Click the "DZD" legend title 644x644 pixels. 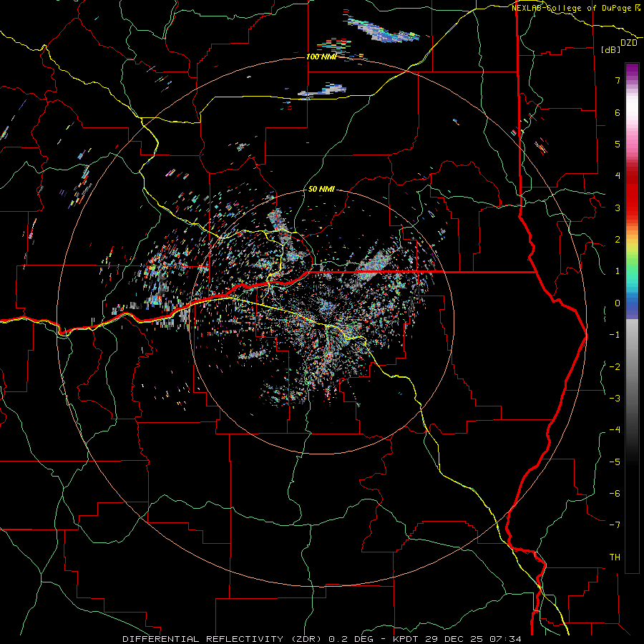click(x=629, y=43)
